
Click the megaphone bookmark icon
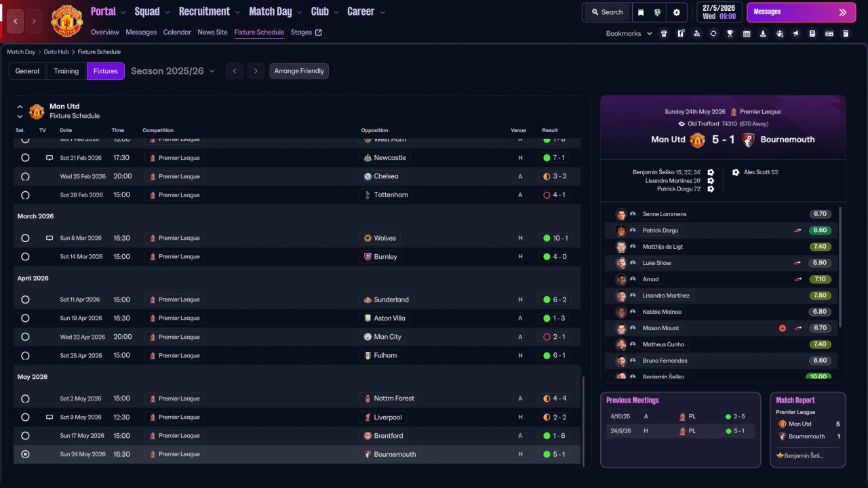(x=796, y=33)
